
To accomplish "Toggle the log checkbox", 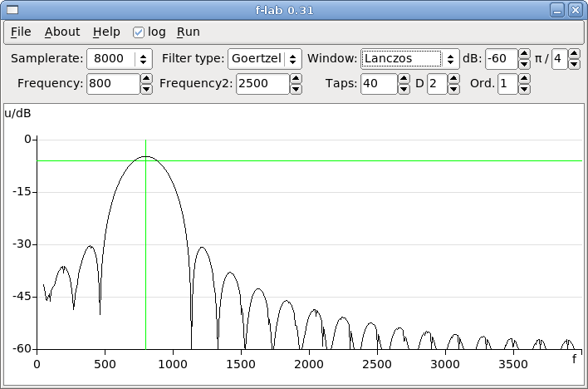I will 139,32.
